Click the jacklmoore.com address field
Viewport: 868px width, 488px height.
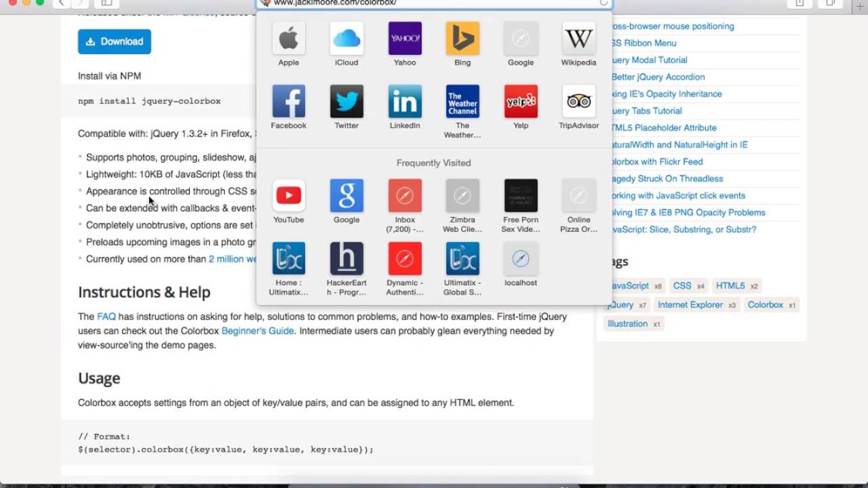click(434, 3)
